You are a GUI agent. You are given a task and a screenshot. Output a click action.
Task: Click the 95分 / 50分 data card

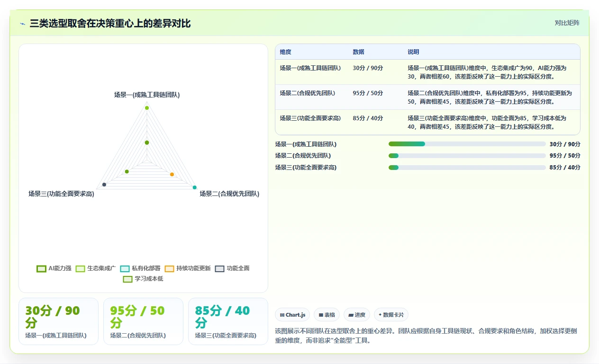[x=143, y=321]
